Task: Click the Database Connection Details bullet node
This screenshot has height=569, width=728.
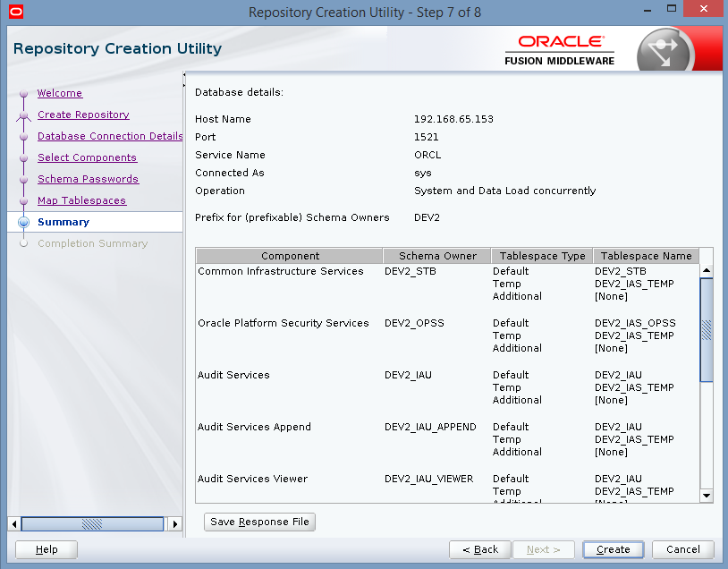Action: (x=23, y=137)
